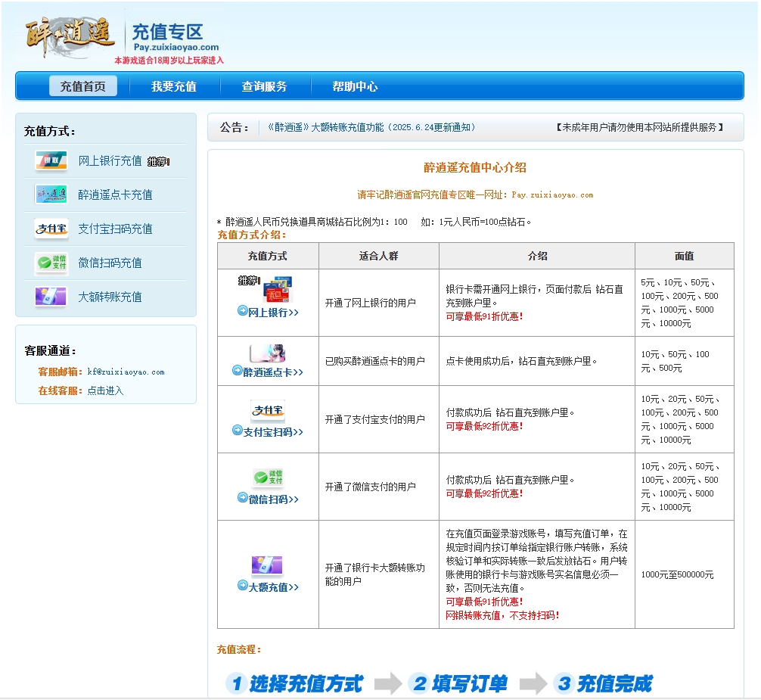761x700 pixels.
Task: Click the 微信扫码>> link in the table
Action: click(273, 499)
